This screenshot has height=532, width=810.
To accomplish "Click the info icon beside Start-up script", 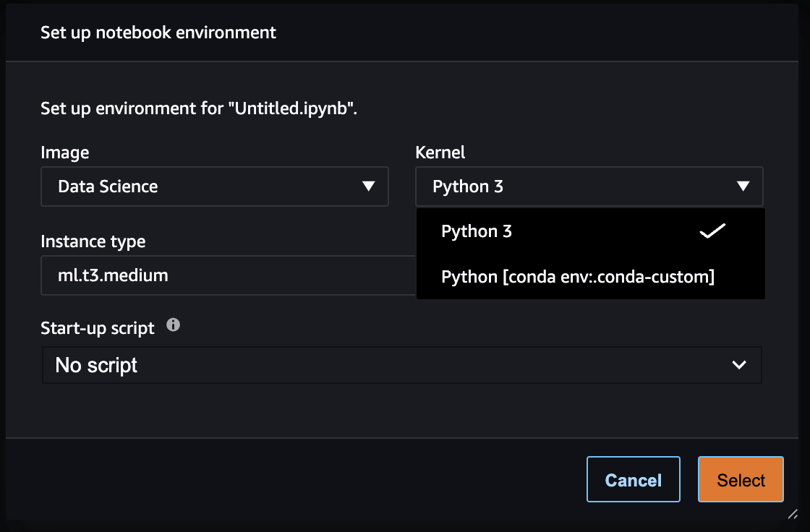I will 173,325.
